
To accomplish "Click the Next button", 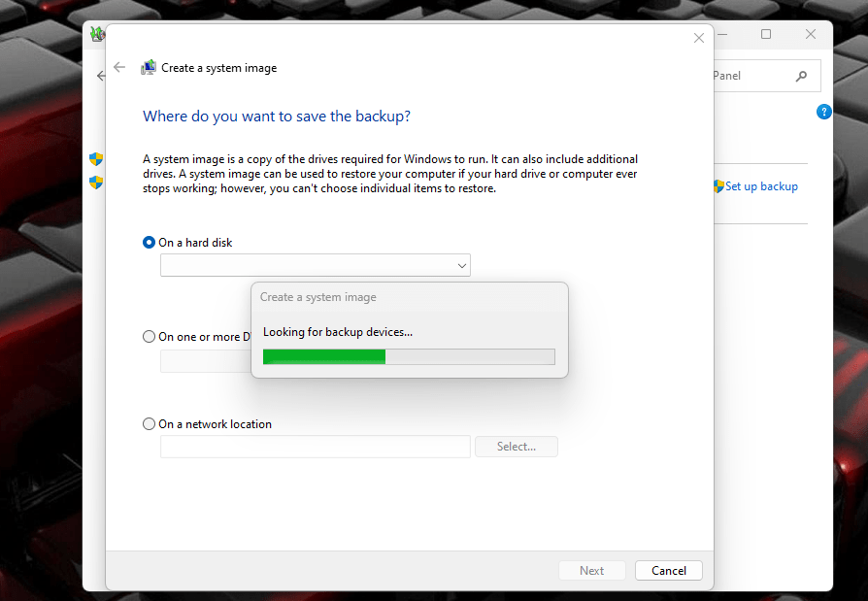I will tap(591, 570).
